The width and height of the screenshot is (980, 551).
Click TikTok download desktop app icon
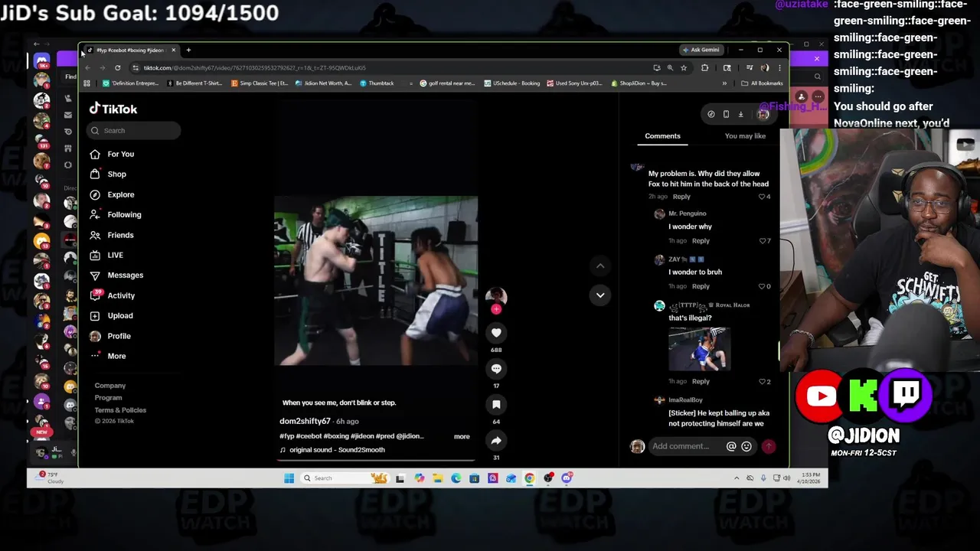(740, 114)
